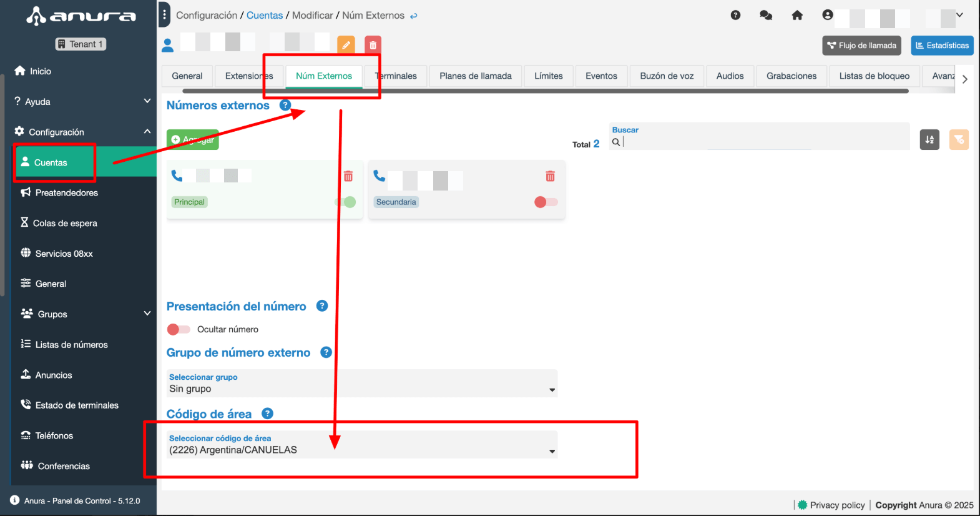Open the chat messages icon in header
980x516 pixels.
[x=766, y=15]
